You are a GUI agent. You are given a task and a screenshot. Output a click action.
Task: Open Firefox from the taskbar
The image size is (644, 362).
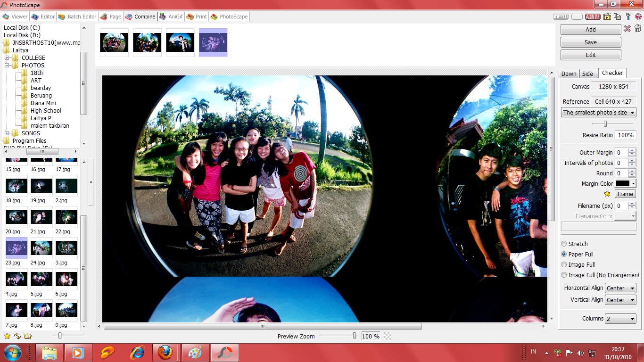(165, 353)
